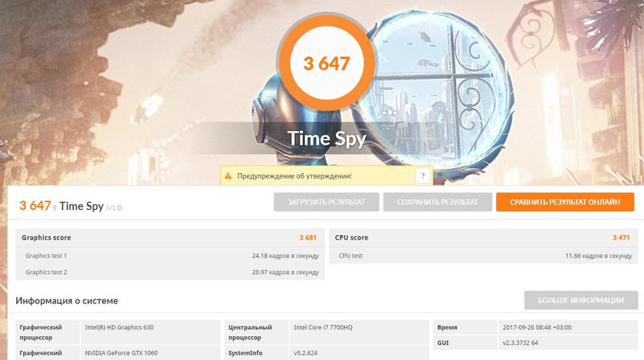
Task: Click the Graphics test 1 row
Action: point(169,256)
